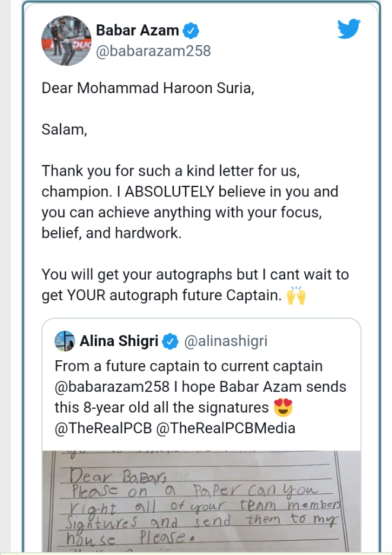Click the Twitter bird logo
Viewport: 392px width, 555px height.
click(x=349, y=28)
